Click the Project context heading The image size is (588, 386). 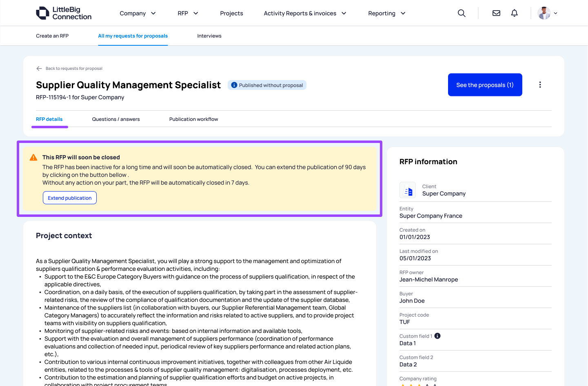pos(64,236)
